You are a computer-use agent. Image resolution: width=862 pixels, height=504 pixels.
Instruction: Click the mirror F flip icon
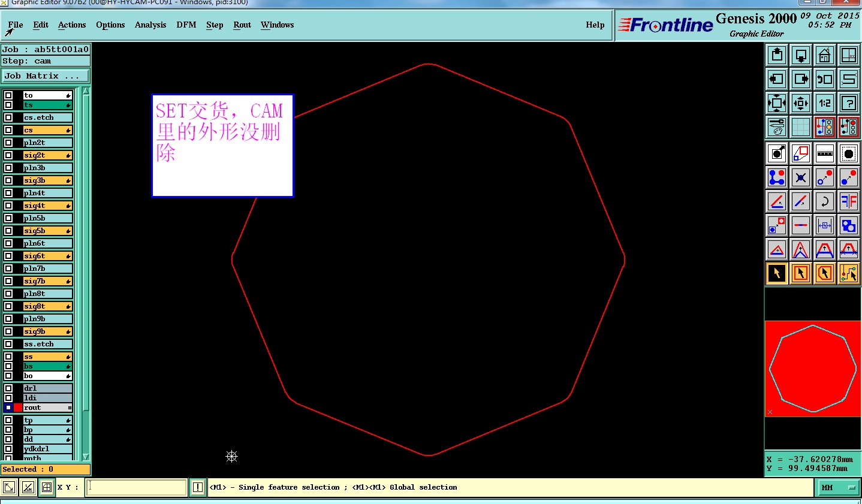click(849, 201)
